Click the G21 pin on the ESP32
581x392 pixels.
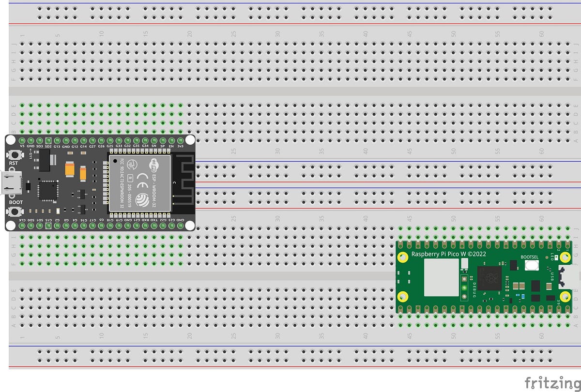(137, 226)
